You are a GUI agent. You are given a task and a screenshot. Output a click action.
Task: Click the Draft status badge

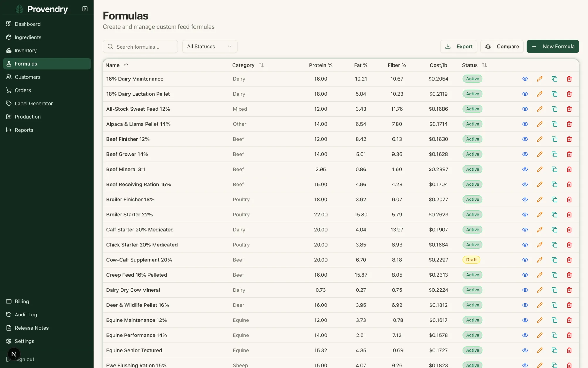[x=471, y=260]
